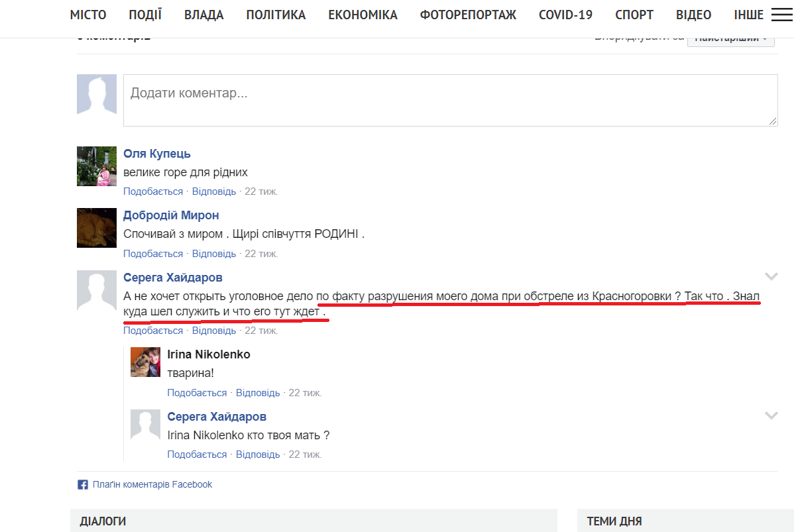The width and height of the screenshot is (794, 532).
Task: Click timestamp '22 тиж.' on Оля Купець's comment
Action: tap(261, 191)
